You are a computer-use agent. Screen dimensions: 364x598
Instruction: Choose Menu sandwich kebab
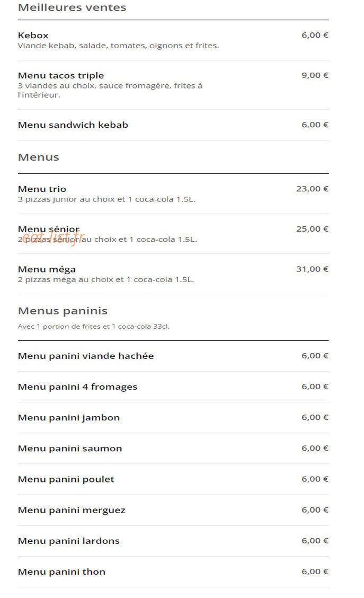point(173,125)
